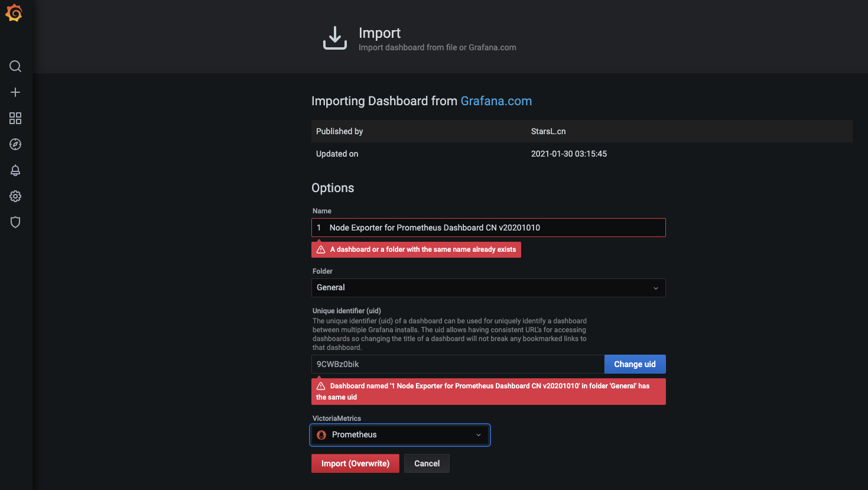The height and width of the screenshot is (490, 868).
Task: Click the 'Published by' label
Action: (340, 131)
